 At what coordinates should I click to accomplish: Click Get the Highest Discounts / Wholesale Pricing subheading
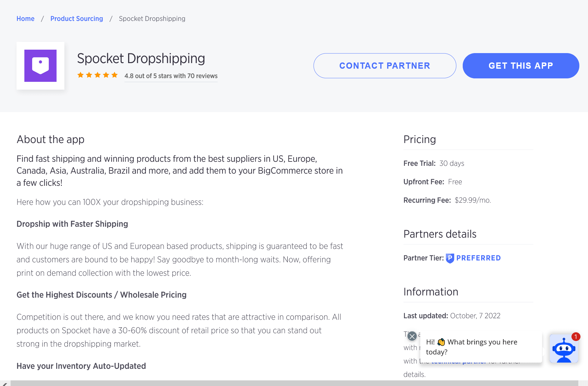[102, 295]
